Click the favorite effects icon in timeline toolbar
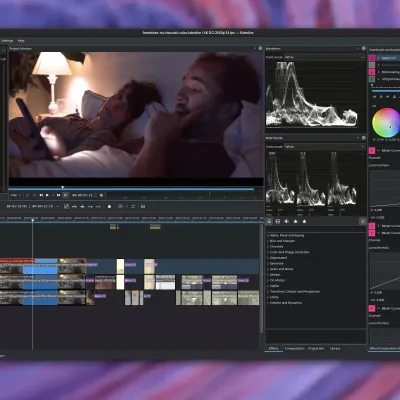The width and height of the screenshot is (400, 400). point(109,207)
